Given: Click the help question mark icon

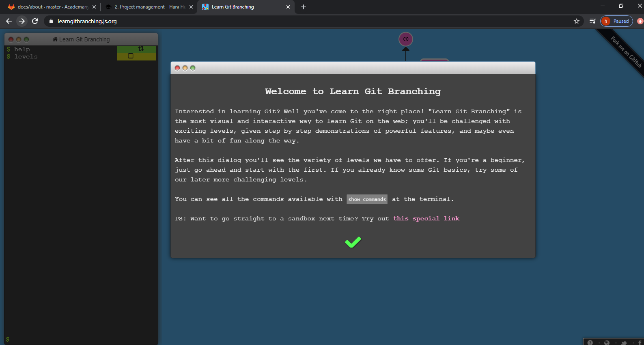Looking at the screenshot, I should tap(590, 343).
